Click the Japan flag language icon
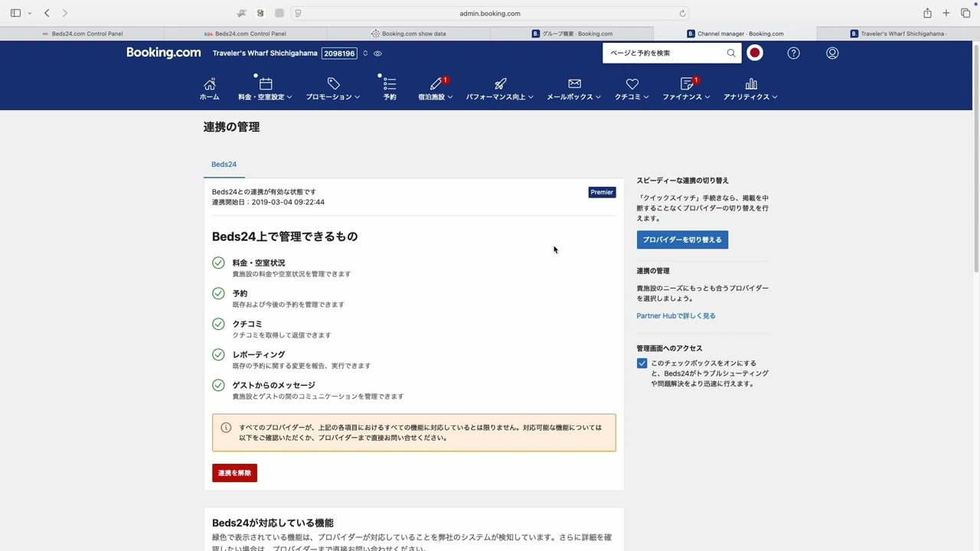This screenshot has height=551, width=980. tap(755, 53)
